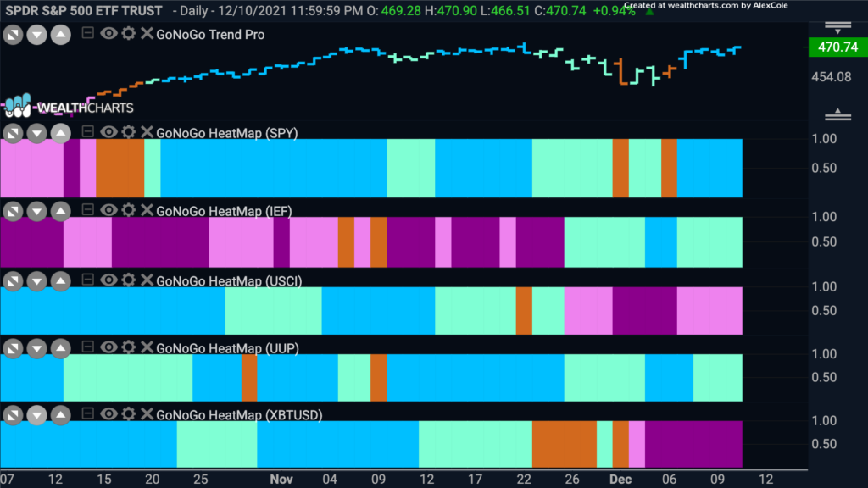The width and height of the screenshot is (868, 488).
Task: Collapse pane arrow above price axis
Action: [837, 28]
